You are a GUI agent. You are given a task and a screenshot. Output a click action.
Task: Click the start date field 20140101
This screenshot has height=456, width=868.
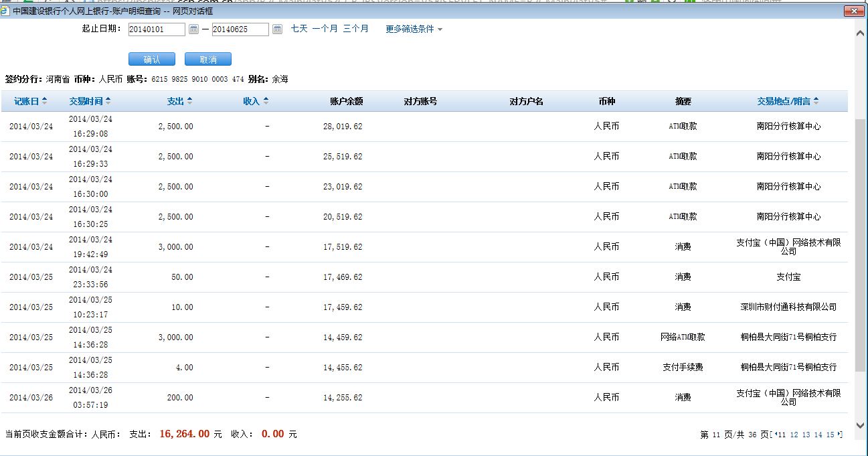click(157, 29)
